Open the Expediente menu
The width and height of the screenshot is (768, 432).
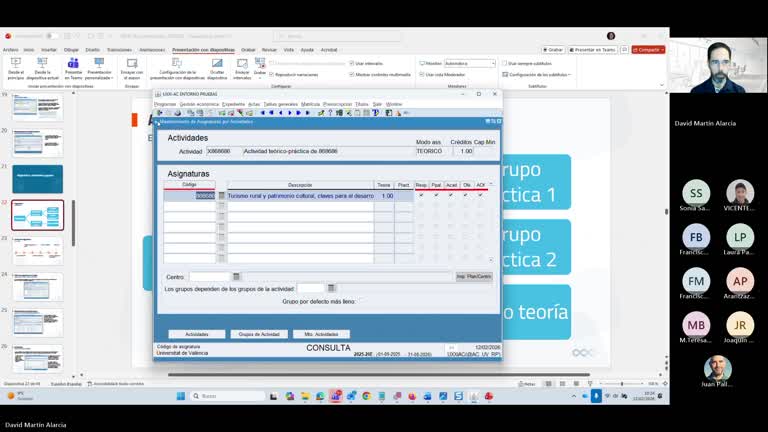tap(233, 104)
